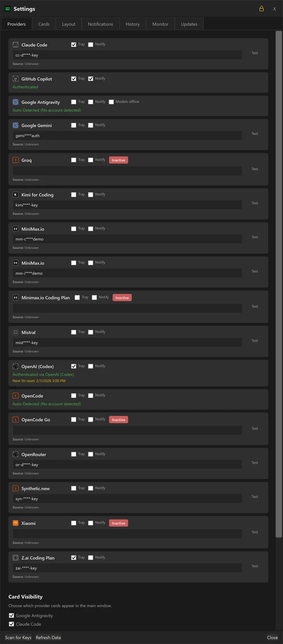Click the yellow lock icon in title bar
Viewport: 283px width, 644px height.
[261, 8]
